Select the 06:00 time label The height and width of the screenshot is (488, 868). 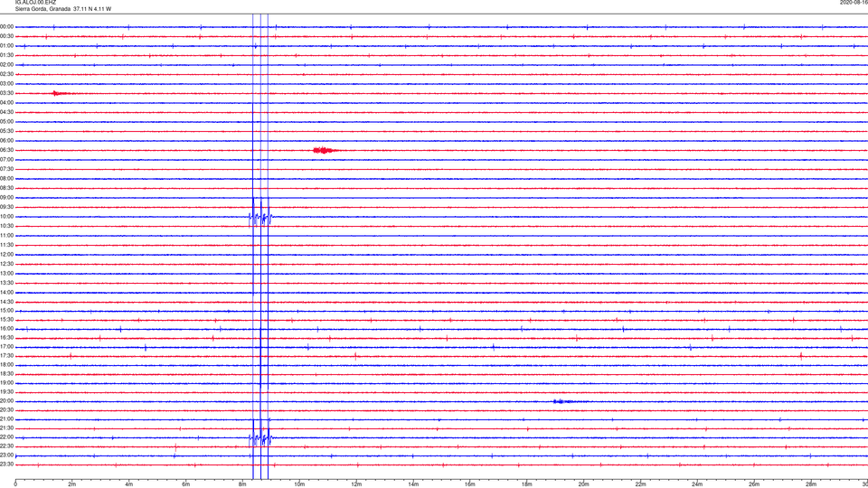tap(6, 141)
